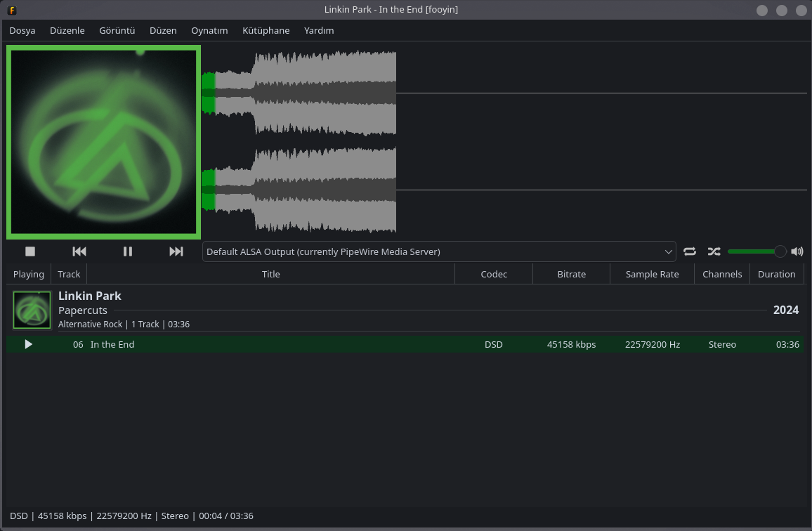Seek within the waveform seekbar
Viewport: 812px width, 531px height.
[x=504, y=141]
